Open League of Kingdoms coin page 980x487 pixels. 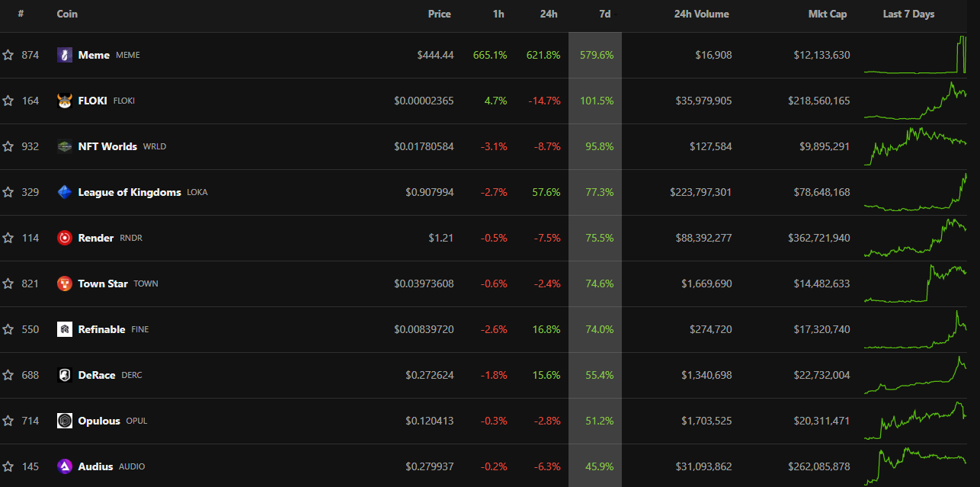click(130, 192)
